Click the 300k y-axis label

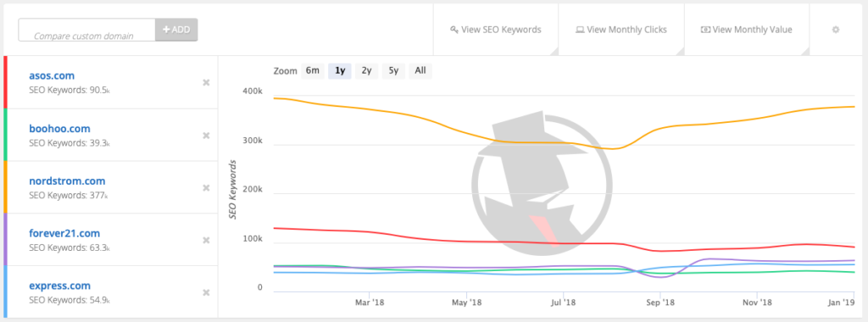pos(253,141)
